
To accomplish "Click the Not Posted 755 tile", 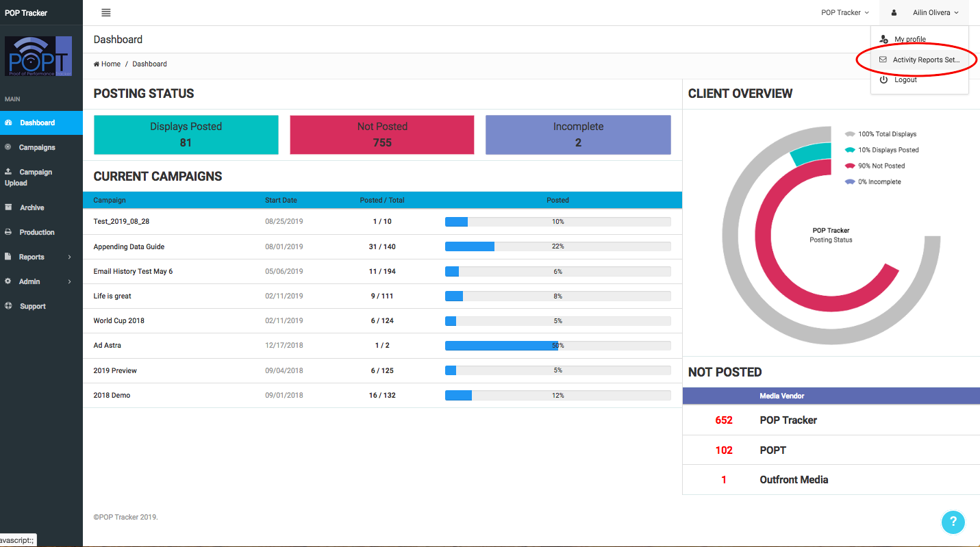I will tap(382, 135).
